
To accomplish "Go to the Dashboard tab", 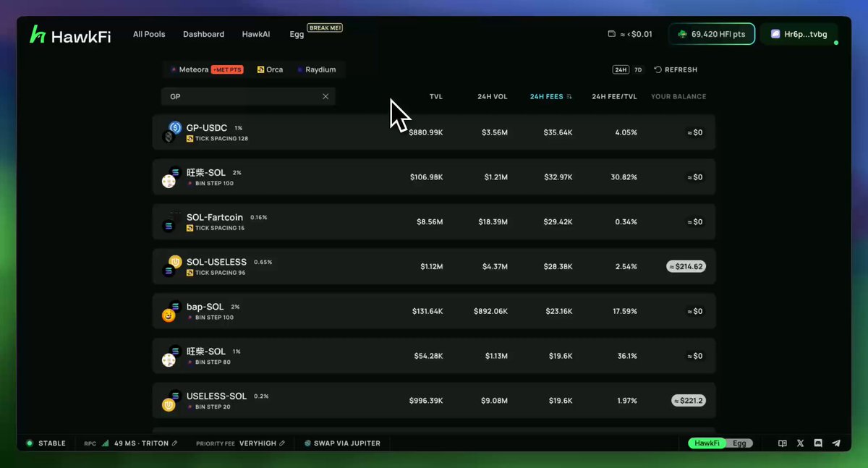I will (203, 34).
